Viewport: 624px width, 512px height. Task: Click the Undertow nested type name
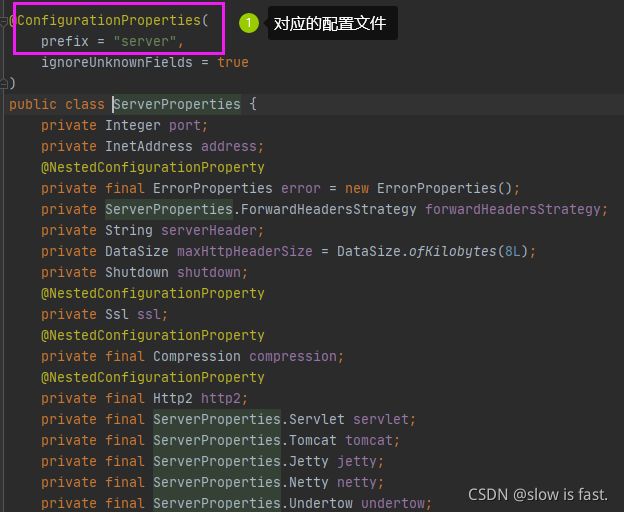click(x=321, y=503)
